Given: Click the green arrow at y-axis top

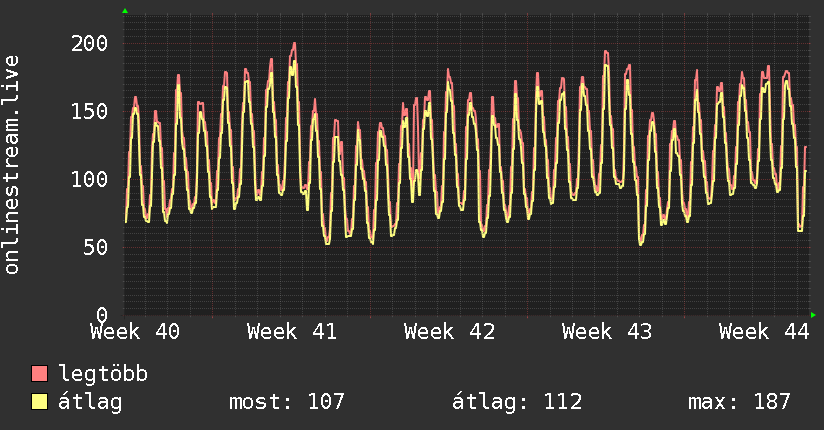Looking at the screenshot, I should tap(125, 11).
